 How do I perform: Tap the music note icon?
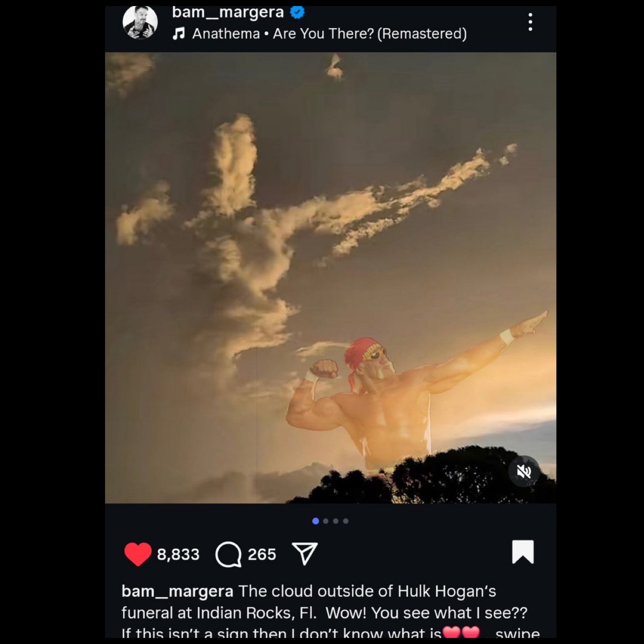click(x=179, y=34)
